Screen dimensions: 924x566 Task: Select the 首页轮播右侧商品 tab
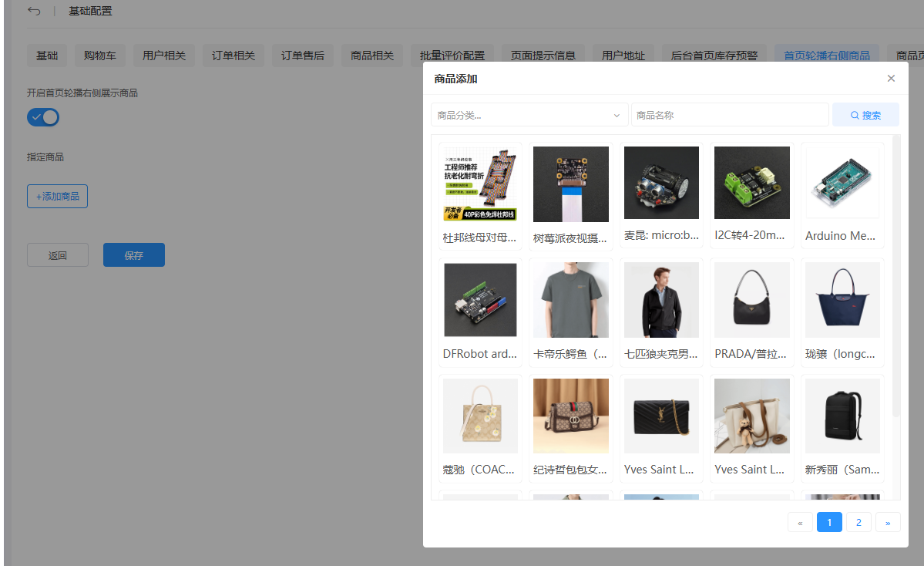coord(826,55)
